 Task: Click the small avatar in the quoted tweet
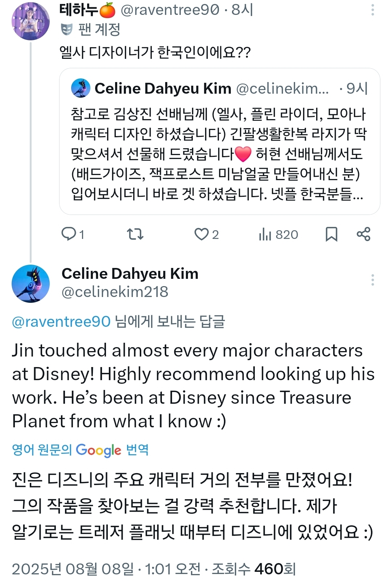tap(81, 88)
